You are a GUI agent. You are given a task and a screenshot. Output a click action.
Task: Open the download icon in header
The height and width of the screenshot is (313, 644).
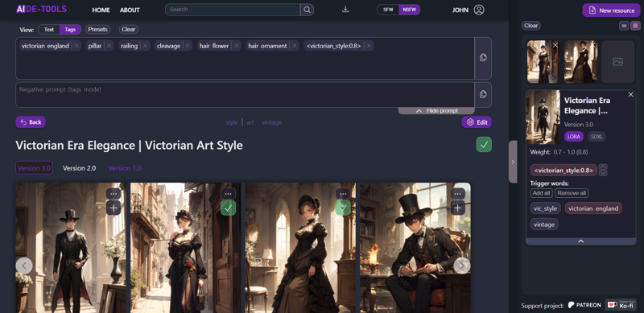point(345,10)
